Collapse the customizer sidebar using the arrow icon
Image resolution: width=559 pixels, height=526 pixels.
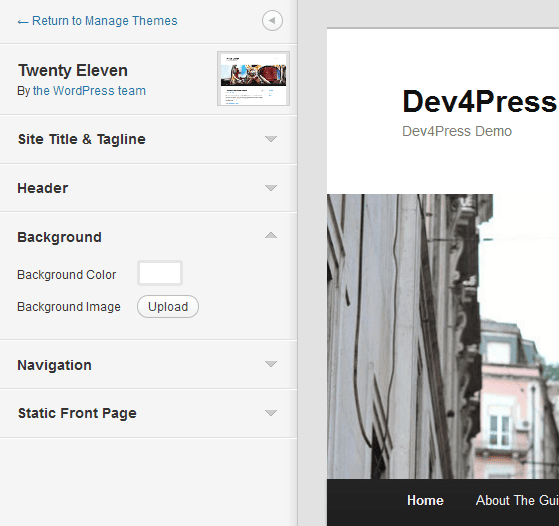point(272,21)
